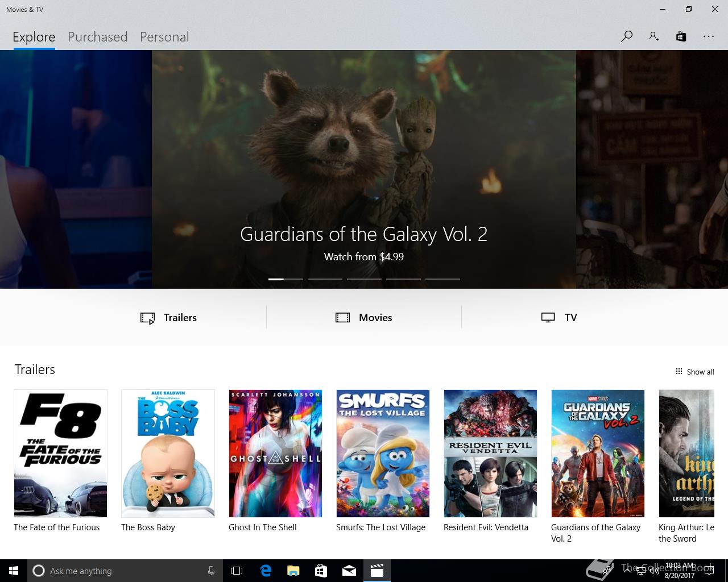Click Ghost In The Shell title text
This screenshot has width=728, height=582.
263,527
